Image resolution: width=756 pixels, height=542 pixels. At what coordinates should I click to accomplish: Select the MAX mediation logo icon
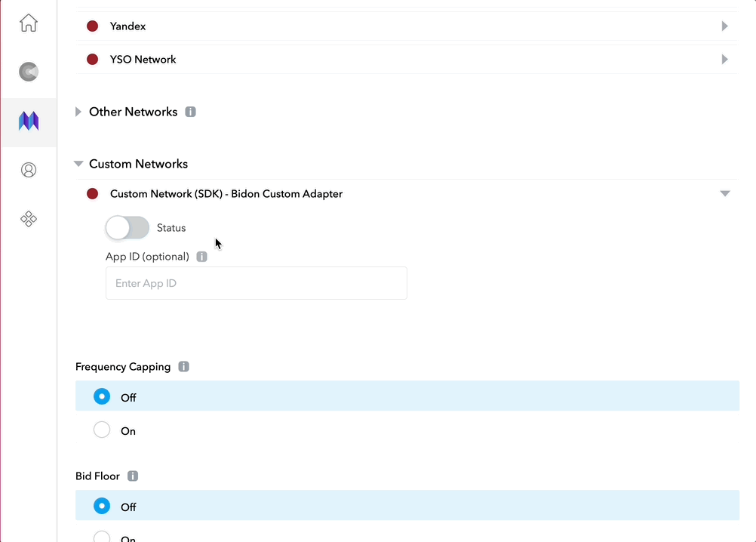(x=29, y=121)
